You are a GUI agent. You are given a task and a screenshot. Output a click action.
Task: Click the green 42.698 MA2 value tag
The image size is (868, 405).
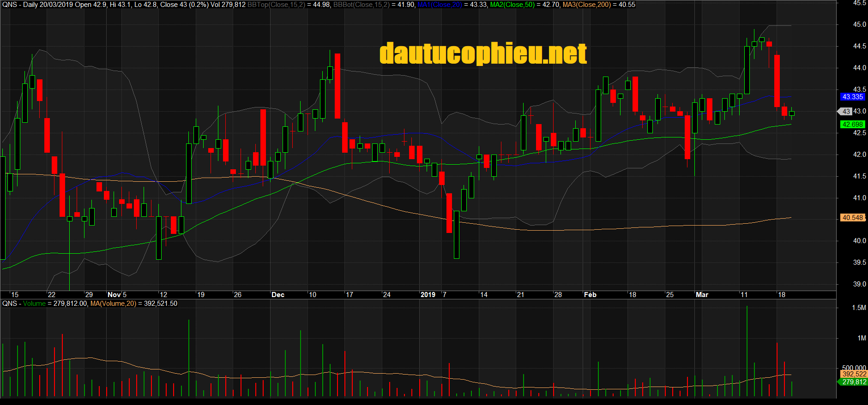852,125
